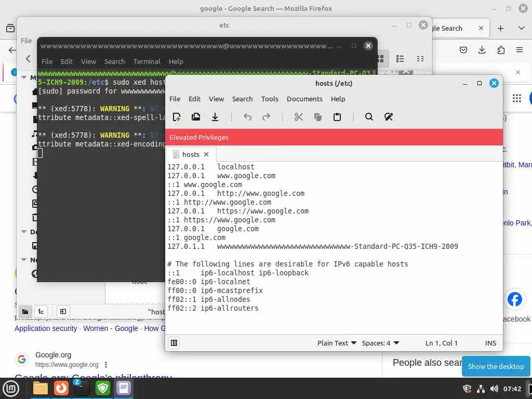Select the hosts tab in xed
532x399 pixels.
191,154
